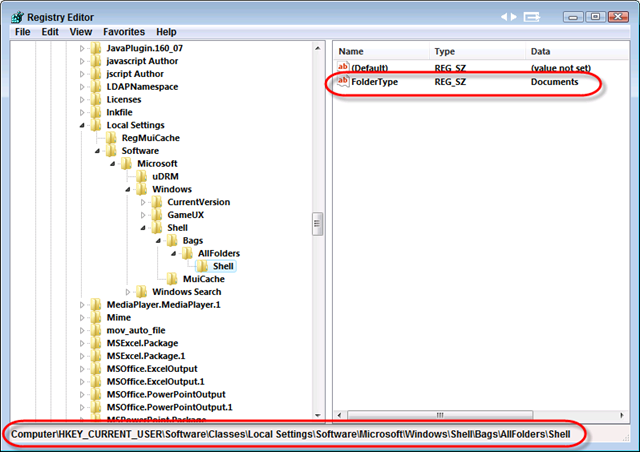Select the MSOffice.PowerPointOutput key
Viewport: 640px width, 452px height.
[166, 394]
